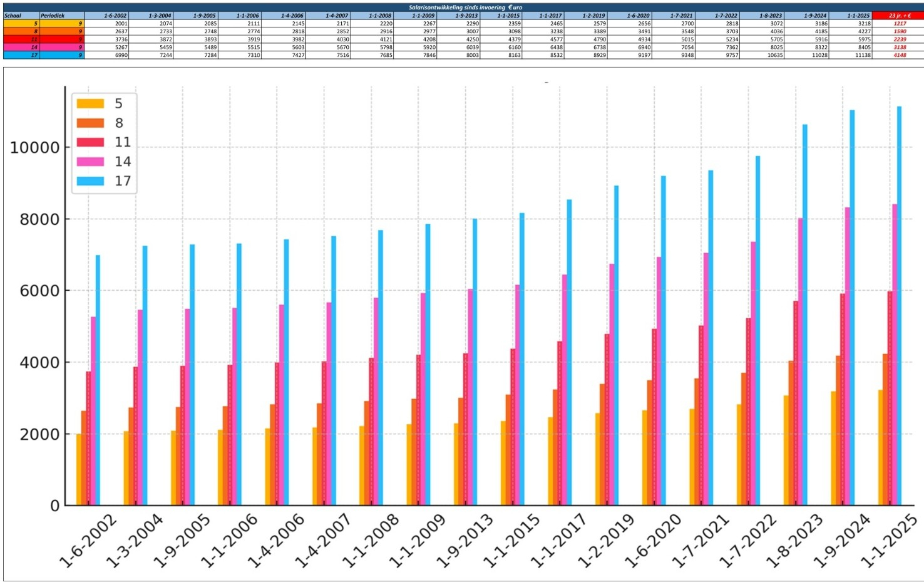
Task: Click the Salarisontwikkeling title bar of table
Action: pyautogui.click(x=463, y=8)
